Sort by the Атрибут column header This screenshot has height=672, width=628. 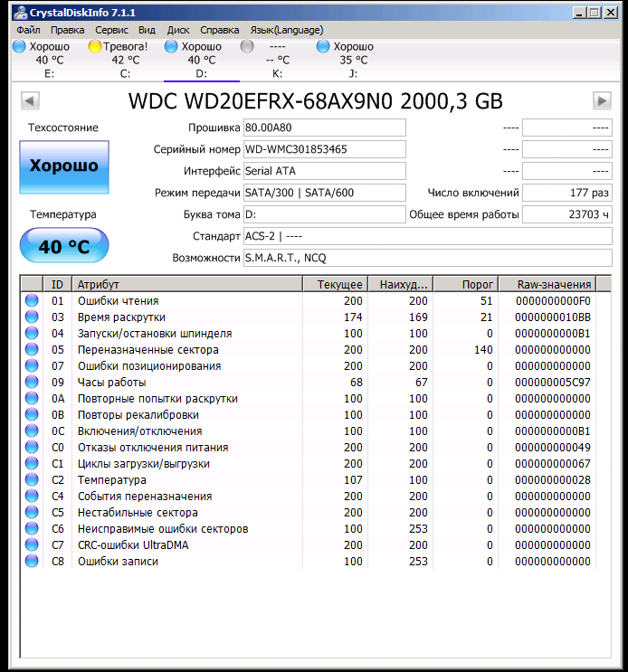pyautogui.click(x=187, y=284)
